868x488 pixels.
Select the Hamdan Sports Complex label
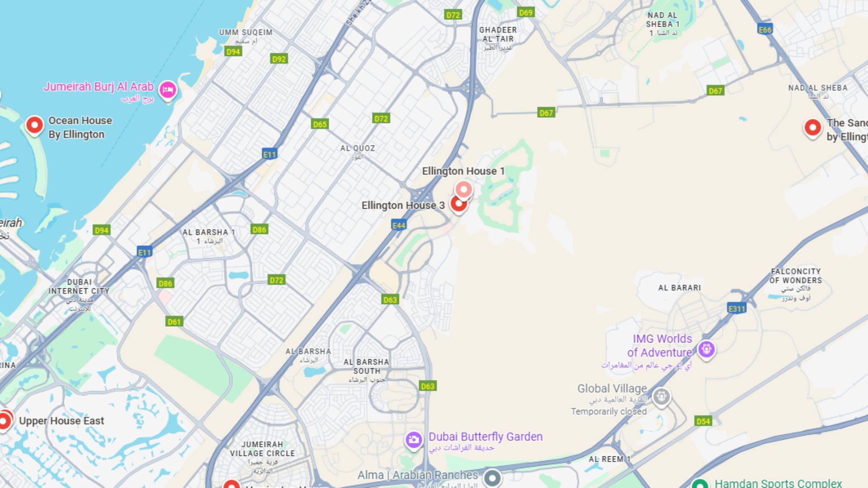(778, 483)
